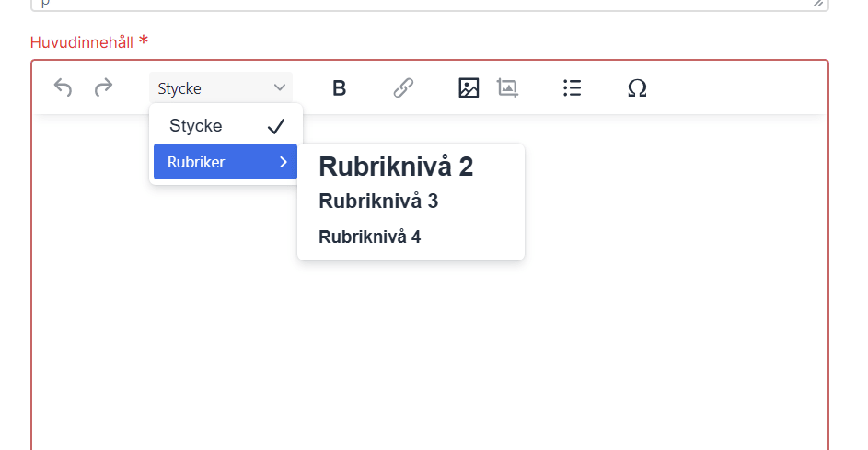
Task: Expand the Rubriker submenu arrow
Action: point(283,162)
